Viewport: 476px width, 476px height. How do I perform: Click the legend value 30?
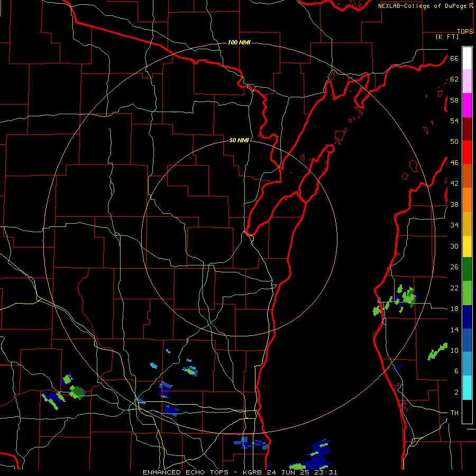click(454, 246)
